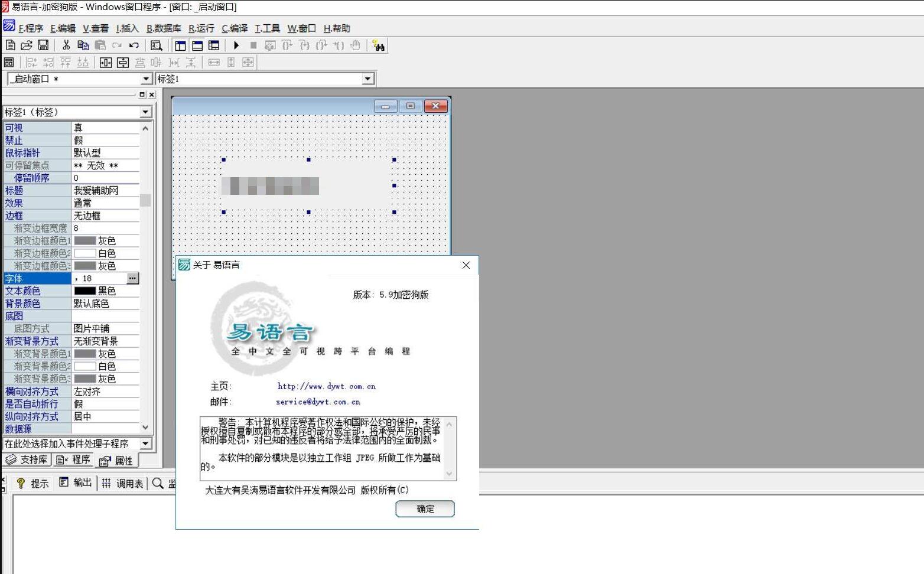Image resolution: width=924 pixels, height=574 pixels.
Task: Open the V.查看 menu
Action: click(x=96, y=28)
